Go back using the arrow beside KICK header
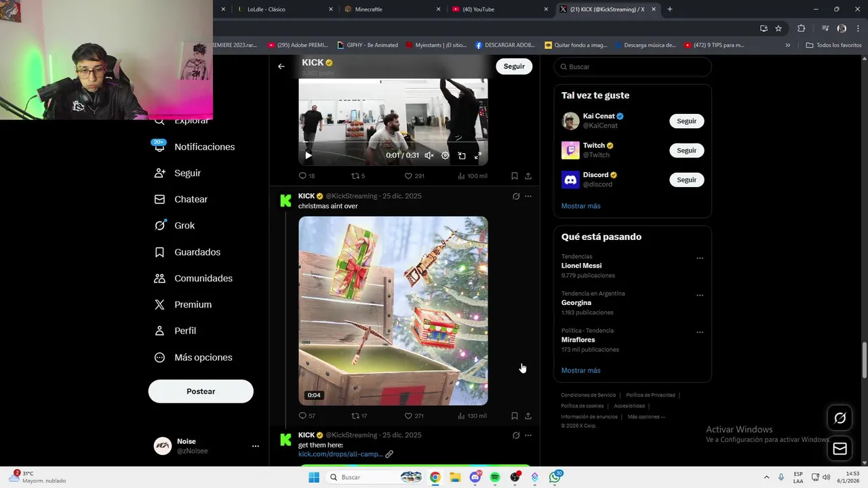This screenshot has width=868, height=488. pos(281,66)
